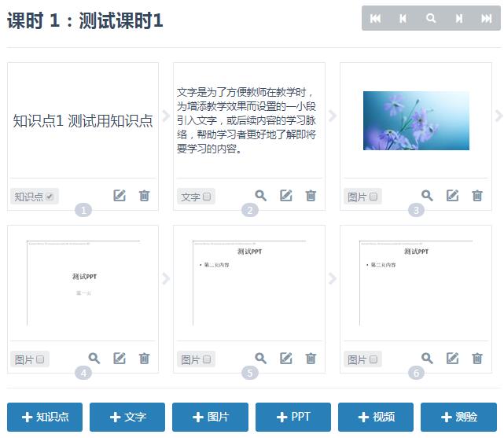
Task: Click the search icon in the top navigation bar
Action: tap(431, 19)
